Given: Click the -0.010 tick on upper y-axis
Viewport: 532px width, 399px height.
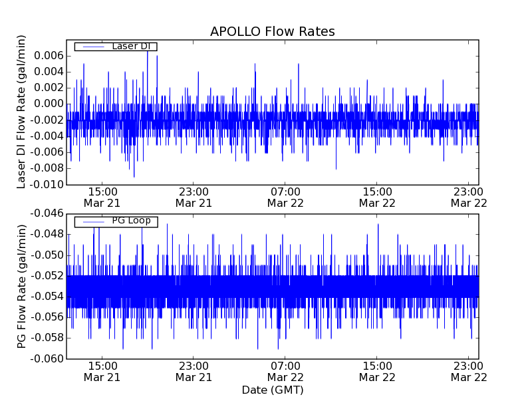Looking at the screenshot, I should coord(47,185).
